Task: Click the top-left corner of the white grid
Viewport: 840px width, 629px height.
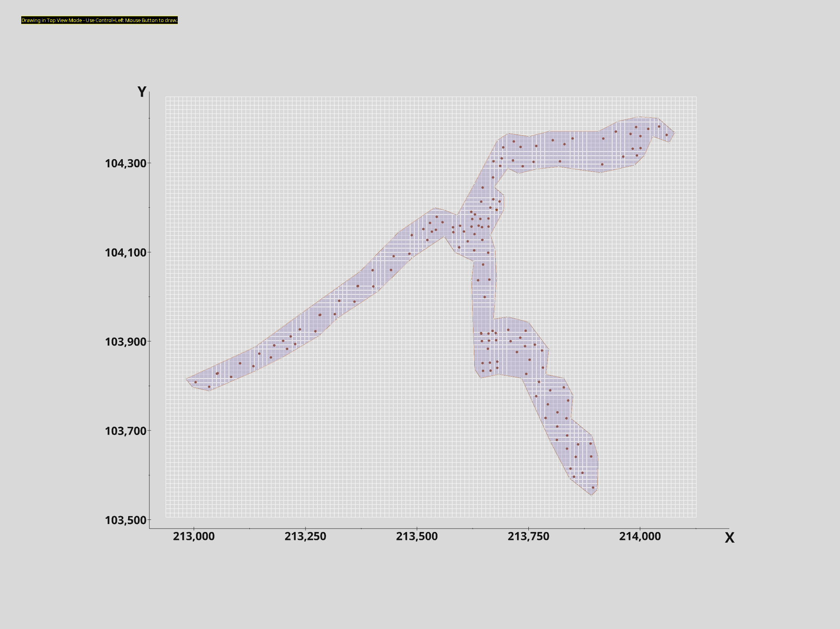Action: tap(166, 97)
